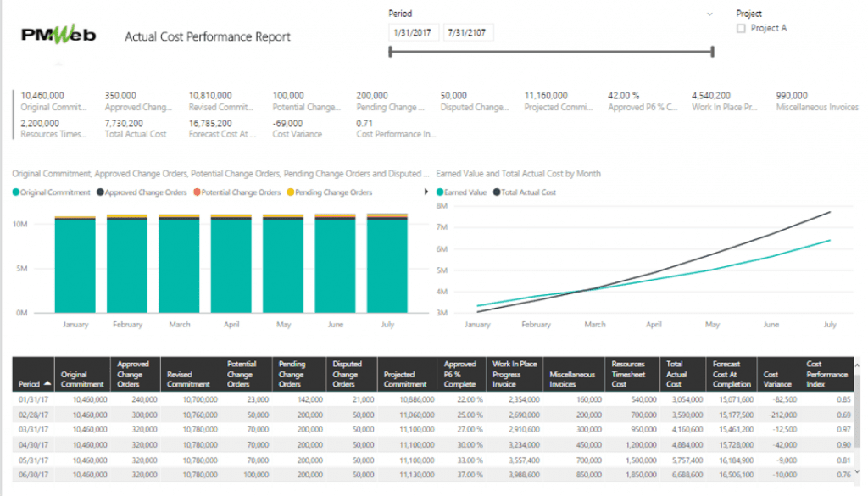Image resolution: width=868 pixels, height=496 pixels.
Task: Select the 05/31/17 period row cell
Action: [x=33, y=460]
